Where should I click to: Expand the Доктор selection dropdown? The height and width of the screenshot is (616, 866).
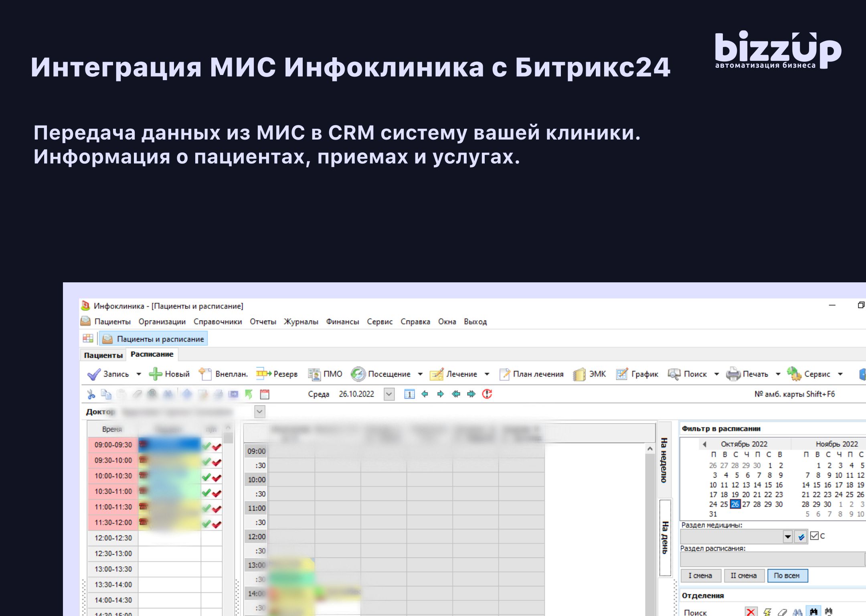(x=260, y=411)
